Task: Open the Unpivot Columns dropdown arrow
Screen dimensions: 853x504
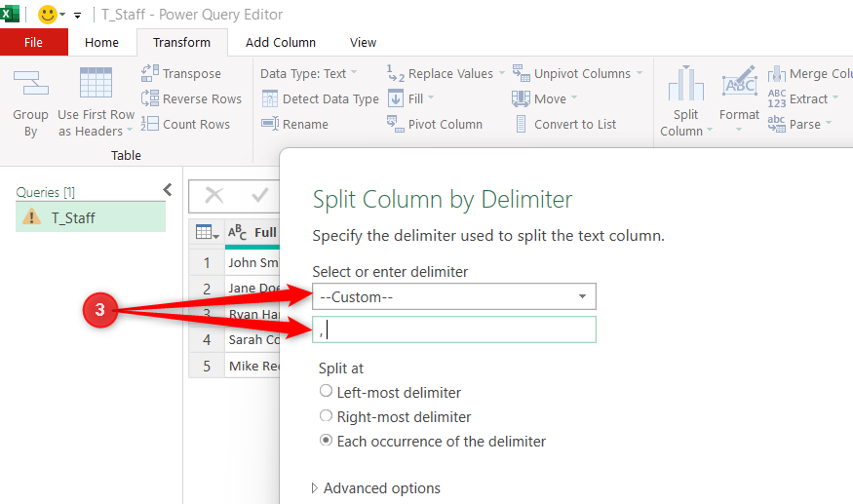Action: (x=640, y=73)
